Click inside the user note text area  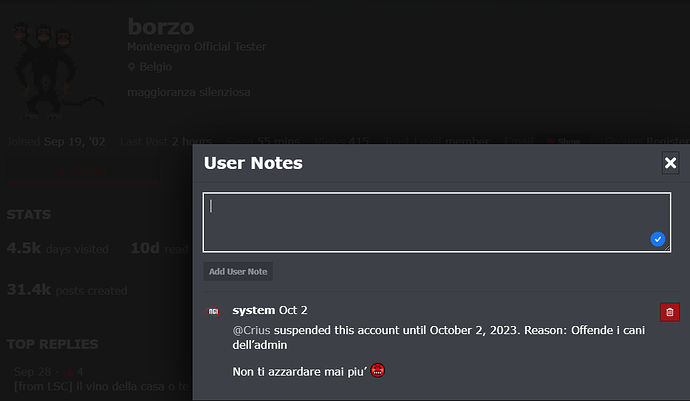437,222
